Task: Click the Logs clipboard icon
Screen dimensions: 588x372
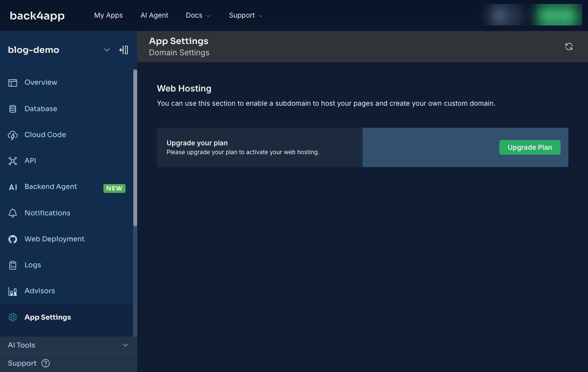Action: (x=13, y=265)
